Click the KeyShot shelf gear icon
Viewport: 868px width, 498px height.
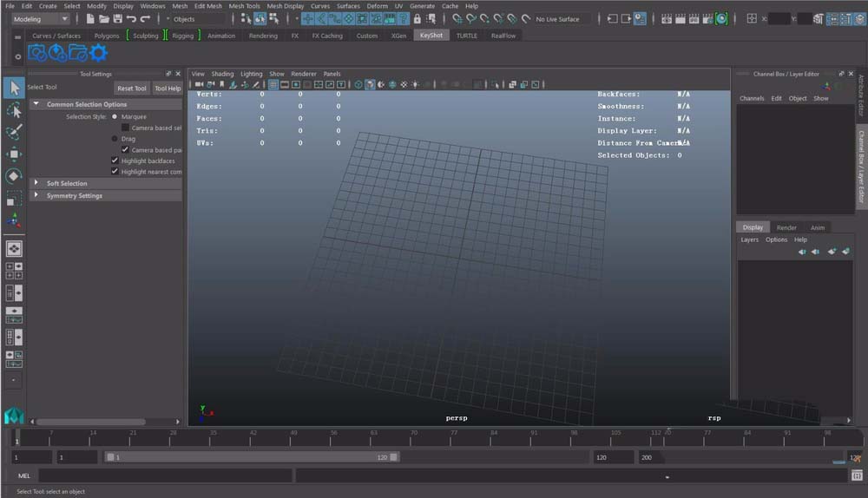(99, 54)
